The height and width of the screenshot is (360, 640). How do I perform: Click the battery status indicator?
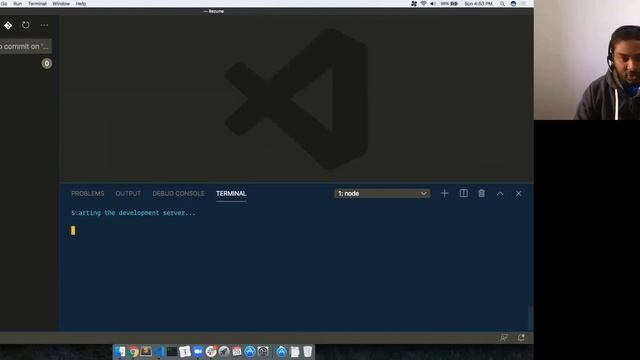point(449,4)
